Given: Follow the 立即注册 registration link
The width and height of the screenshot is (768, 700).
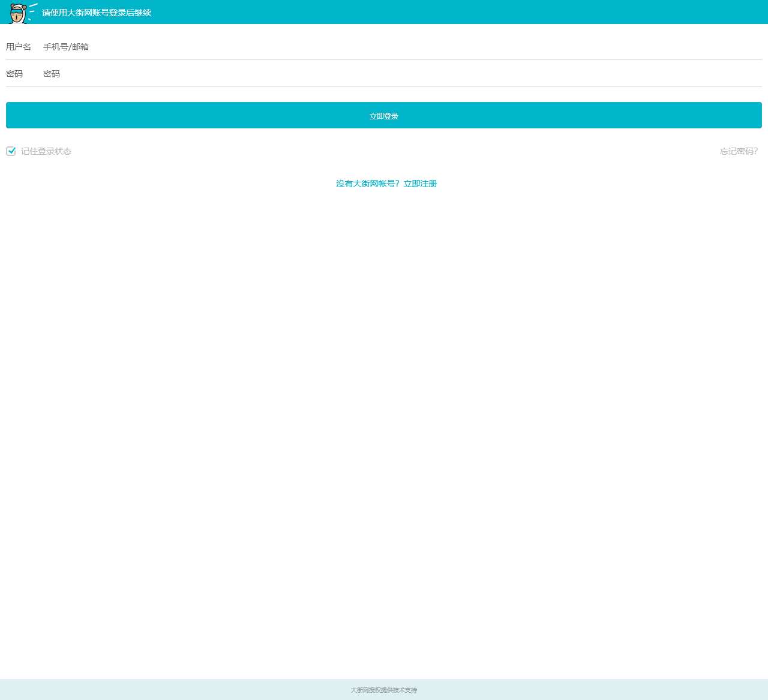Looking at the screenshot, I should pos(420,184).
